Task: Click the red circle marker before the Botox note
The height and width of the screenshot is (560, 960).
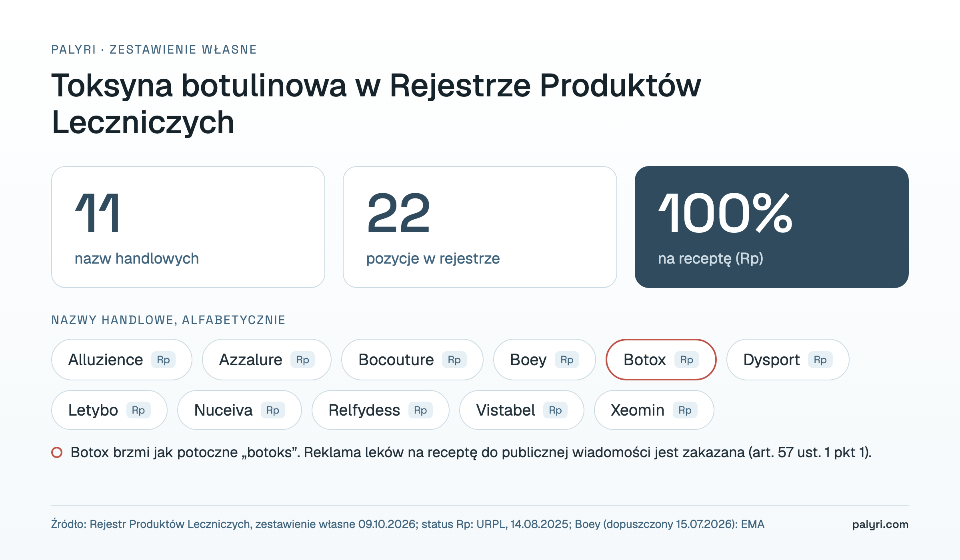Action: point(57,452)
